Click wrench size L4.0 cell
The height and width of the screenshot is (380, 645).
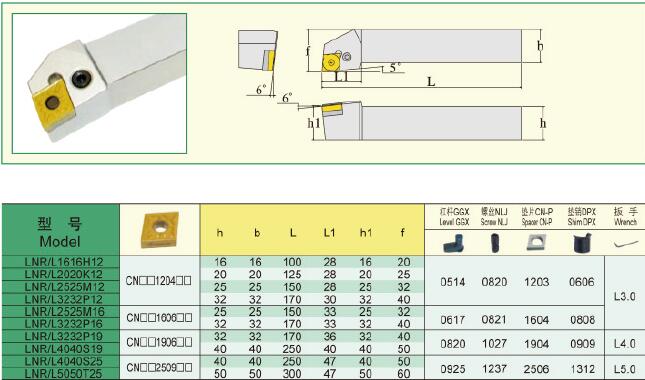[624, 343]
